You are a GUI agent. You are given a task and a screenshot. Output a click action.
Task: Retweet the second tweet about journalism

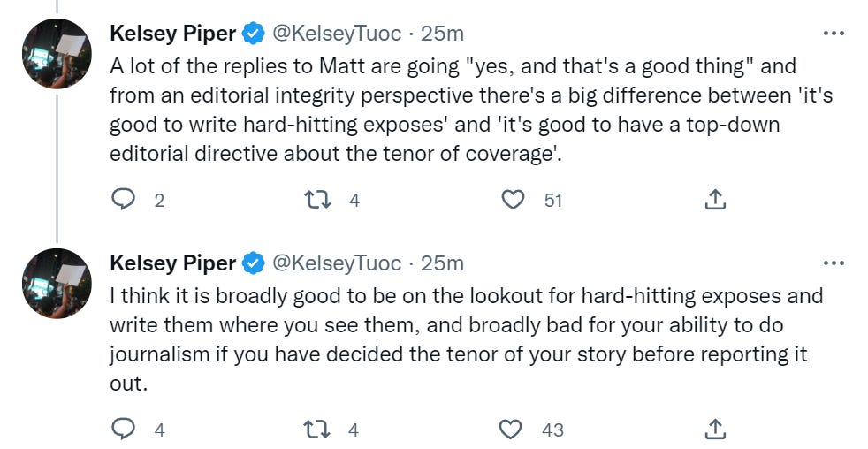(316, 430)
